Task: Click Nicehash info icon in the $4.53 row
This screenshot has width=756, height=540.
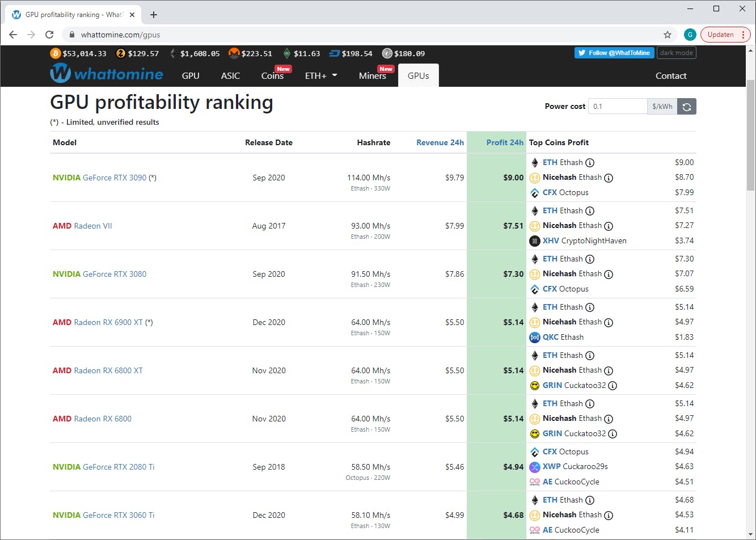Action: [x=609, y=515]
